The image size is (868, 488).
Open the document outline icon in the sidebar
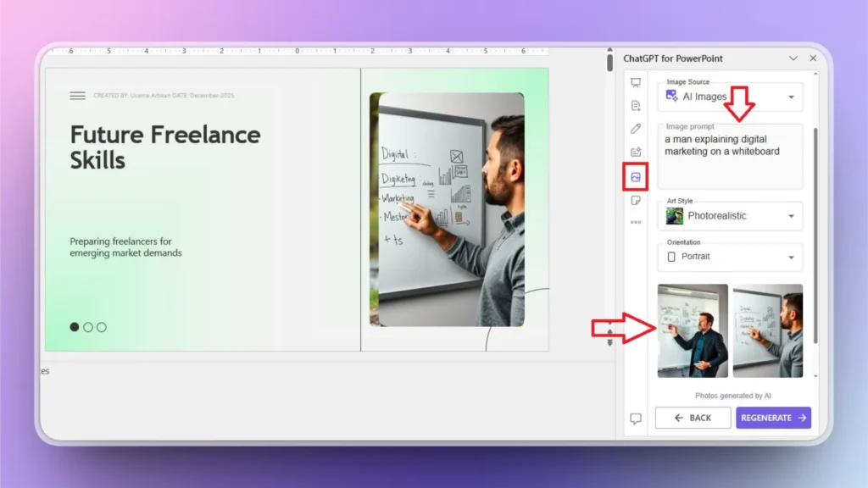coord(637,105)
